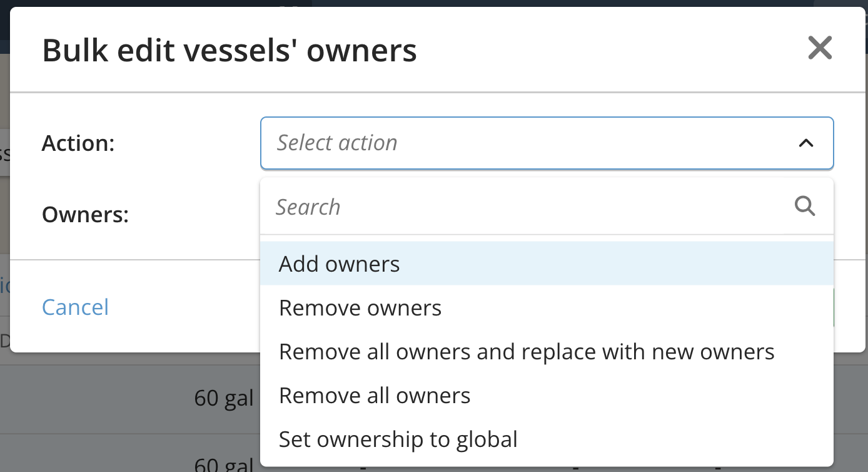Click the Select action combo box field

click(x=547, y=143)
